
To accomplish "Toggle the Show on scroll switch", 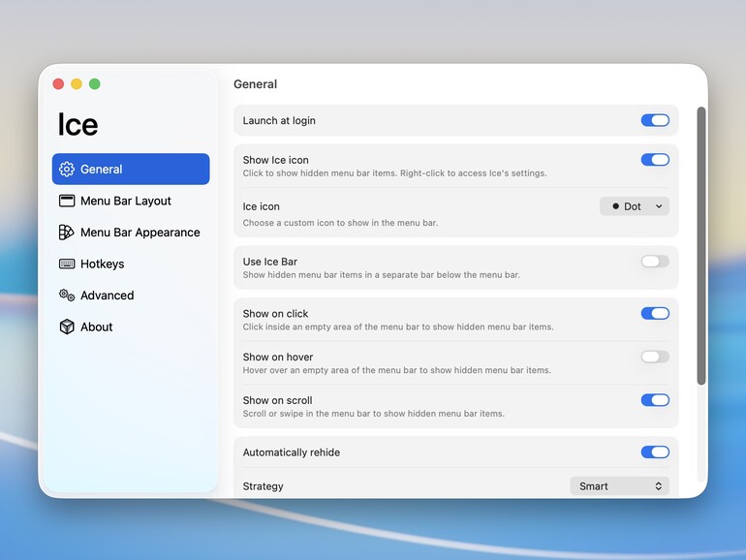I will pyautogui.click(x=655, y=400).
